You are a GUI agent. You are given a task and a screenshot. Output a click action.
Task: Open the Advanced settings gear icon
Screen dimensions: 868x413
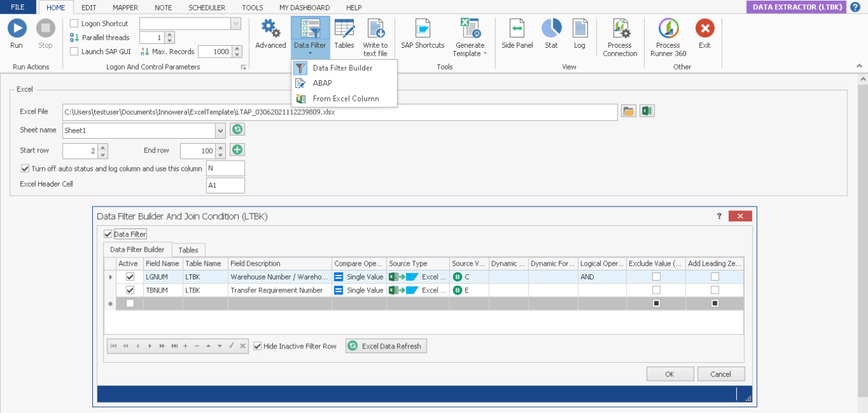coord(270,29)
